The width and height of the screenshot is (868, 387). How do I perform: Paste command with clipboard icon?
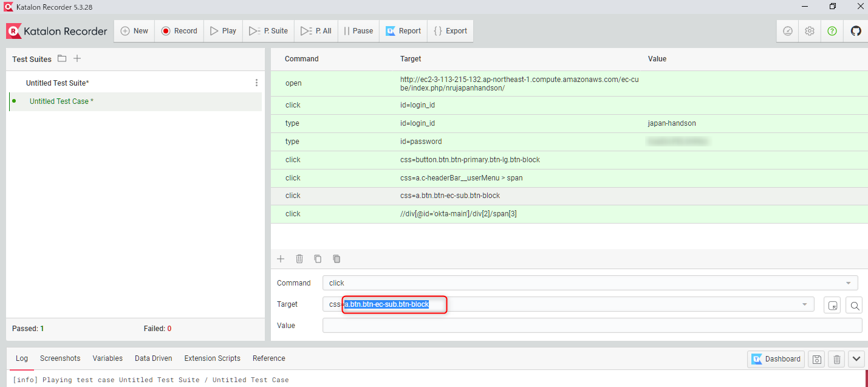(337, 259)
